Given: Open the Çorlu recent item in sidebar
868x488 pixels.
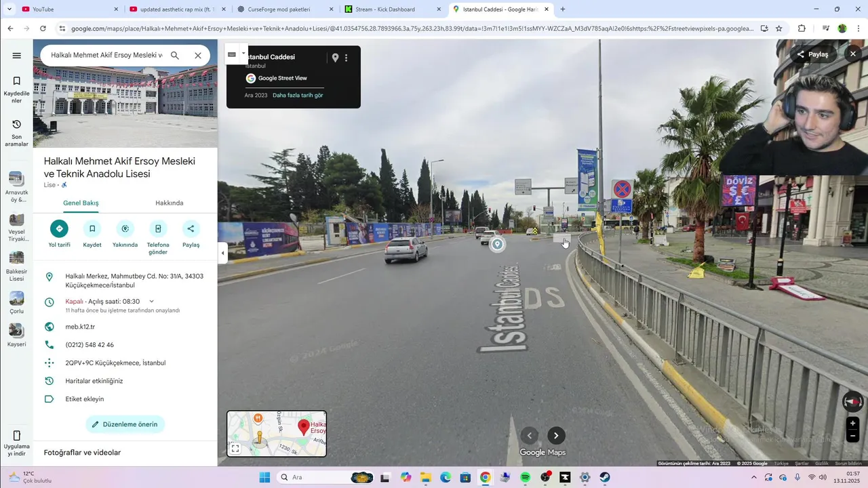Looking at the screenshot, I should pyautogui.click(x=17, y=303).
